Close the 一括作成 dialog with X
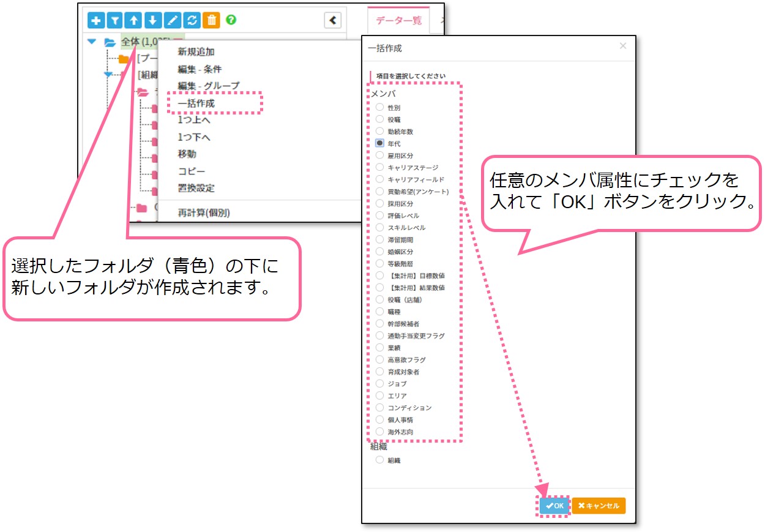This screenshot has width=776, height=532. (622, 47)
